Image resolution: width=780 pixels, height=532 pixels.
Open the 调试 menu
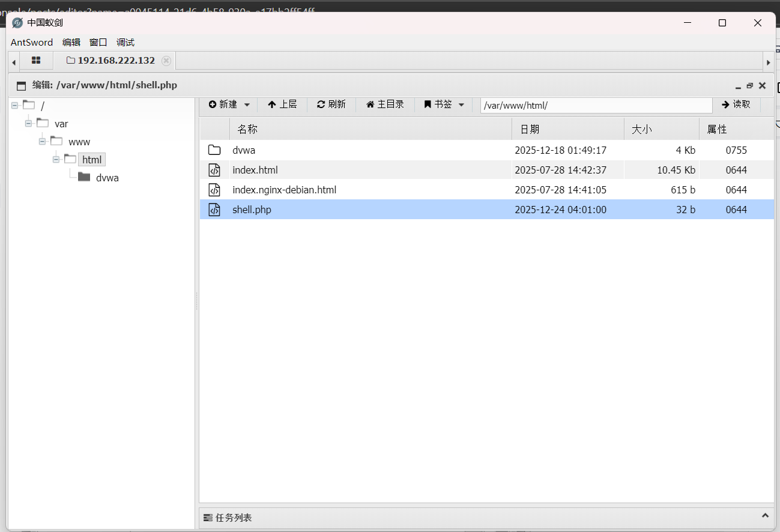click(125, 42)
